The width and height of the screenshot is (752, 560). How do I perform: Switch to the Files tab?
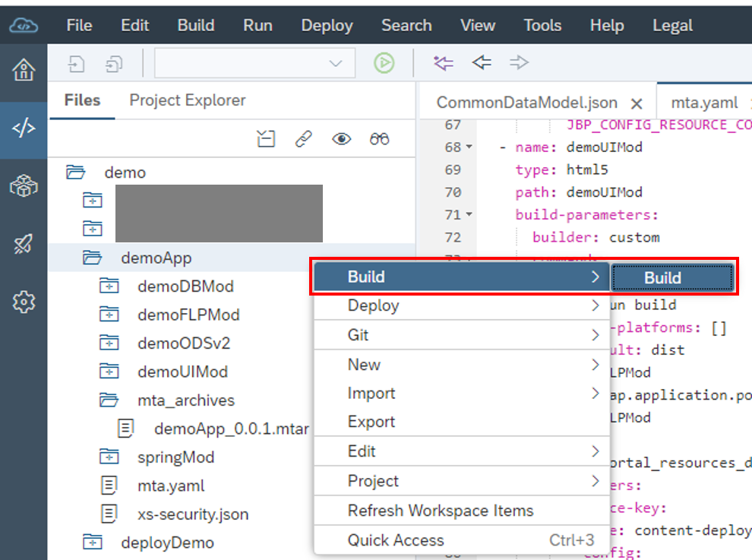(x=82, y=100)
